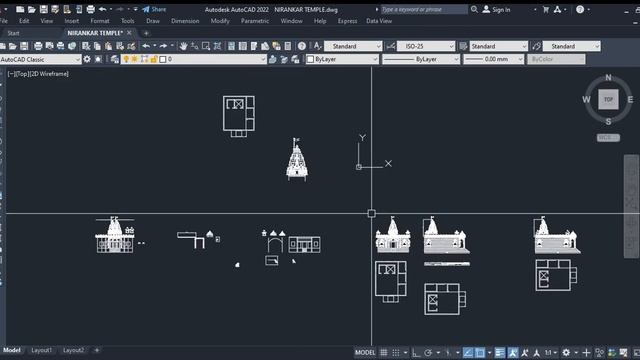
Task: Click the Redo arrow in standard toolbar
Action: tap(163, 46)
